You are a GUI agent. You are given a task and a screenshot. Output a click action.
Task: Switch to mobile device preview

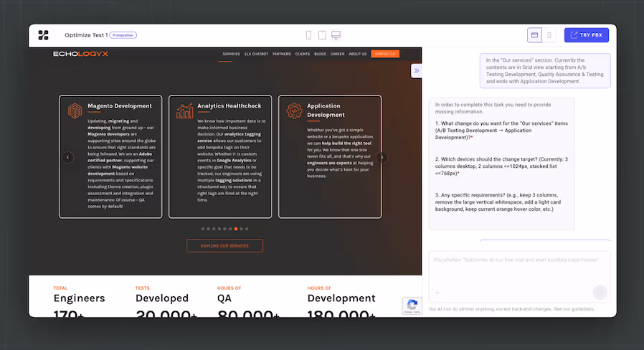(x=308, y=35)
